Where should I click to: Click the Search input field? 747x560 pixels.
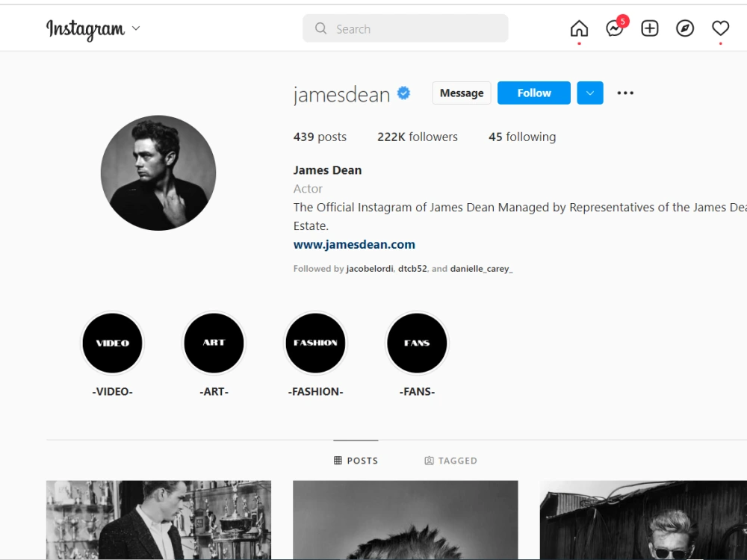(406, 28)
